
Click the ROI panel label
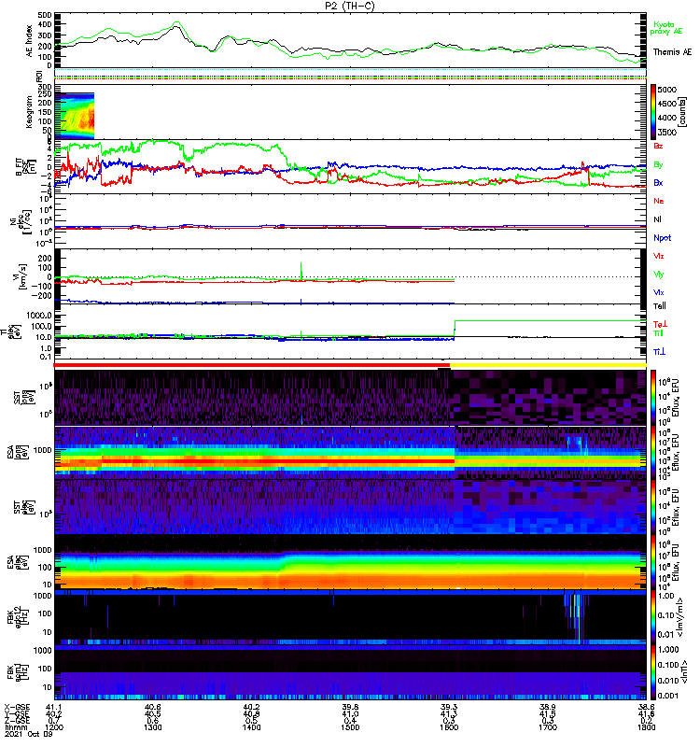coord(39,76)
